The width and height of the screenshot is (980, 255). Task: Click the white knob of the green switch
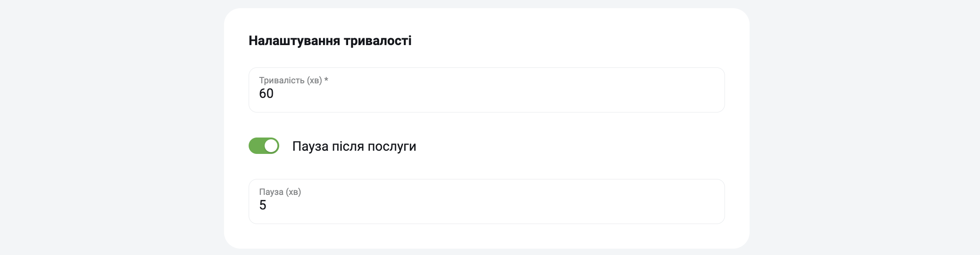point(271,146)
